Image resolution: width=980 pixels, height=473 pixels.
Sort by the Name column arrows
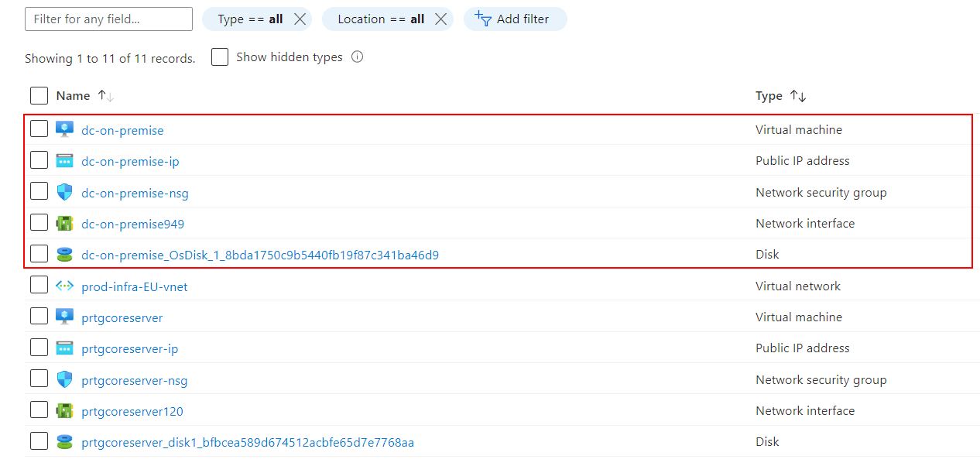[105, 96]
